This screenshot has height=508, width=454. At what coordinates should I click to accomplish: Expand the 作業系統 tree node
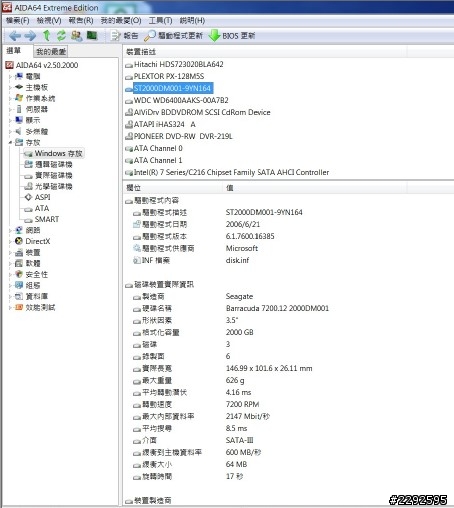click(x=10, y=98)
